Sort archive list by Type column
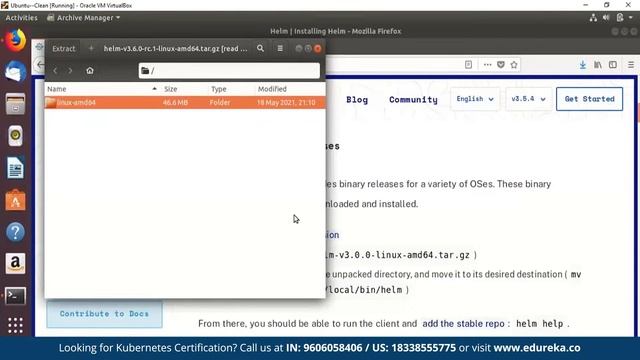This screenshot has height=360, width=640. click(x=231, y=89)
